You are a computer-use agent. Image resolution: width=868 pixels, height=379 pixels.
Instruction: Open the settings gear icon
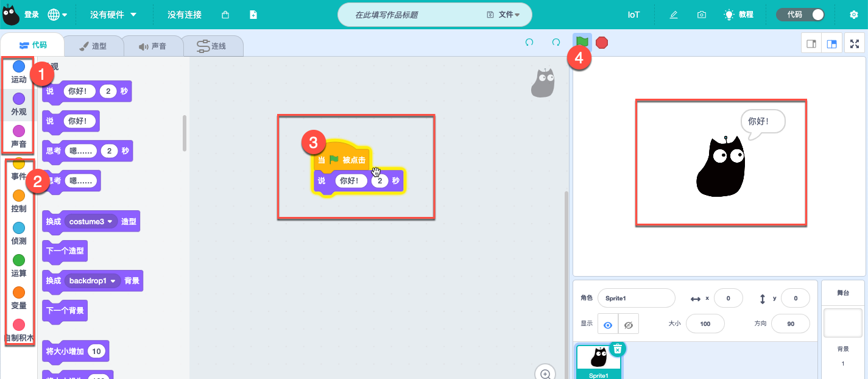click(x=854, y=15)
